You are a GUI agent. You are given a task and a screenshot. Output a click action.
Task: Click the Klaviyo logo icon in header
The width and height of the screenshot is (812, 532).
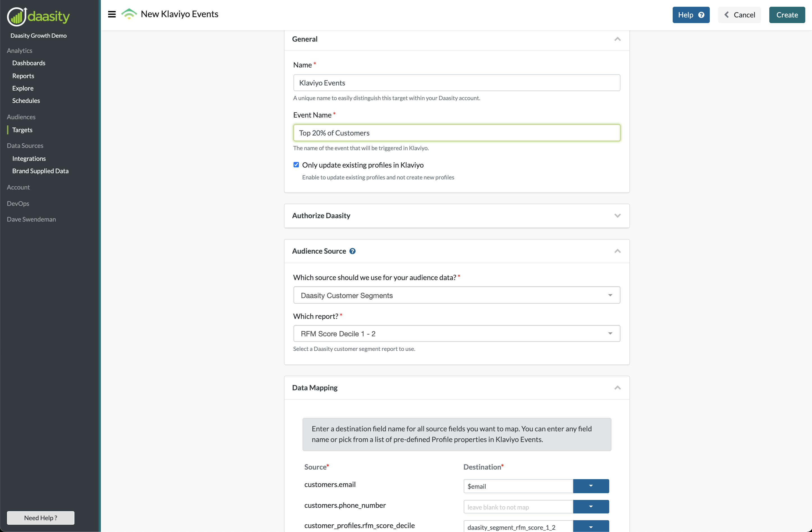click(x=129, y=14)
